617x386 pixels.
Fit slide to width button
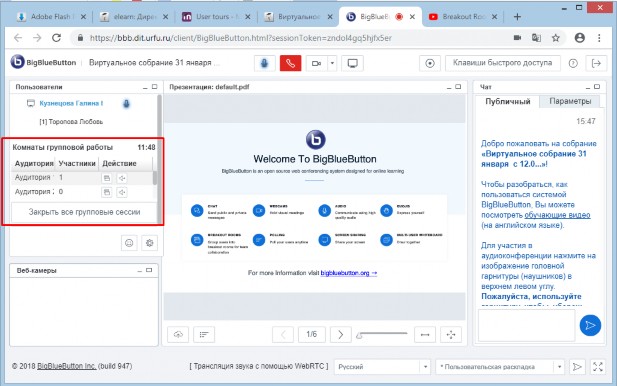tap(425, 334)
